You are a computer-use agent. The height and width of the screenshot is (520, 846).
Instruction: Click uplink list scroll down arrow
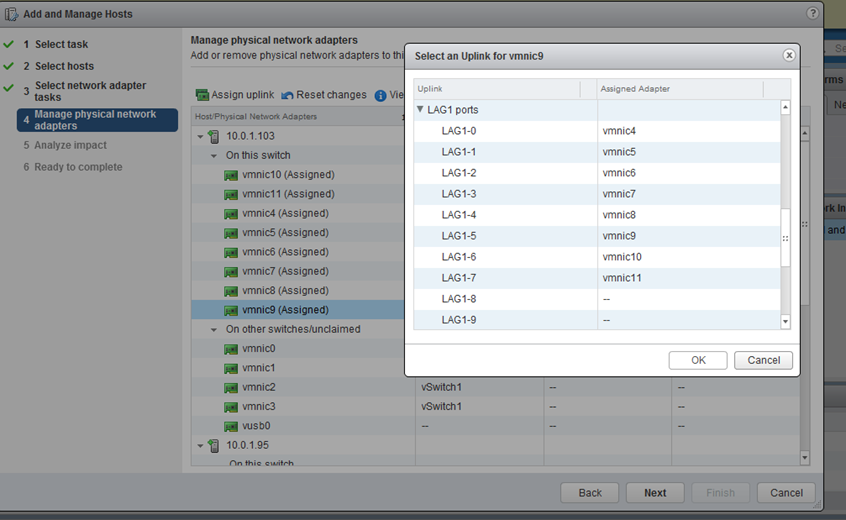(x=786, y=321)
